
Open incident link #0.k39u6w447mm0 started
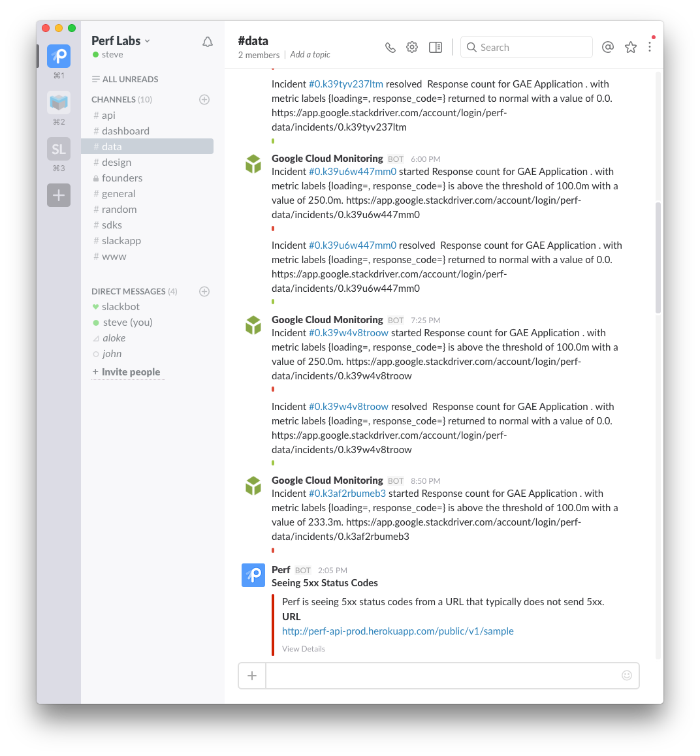(353, 172)
